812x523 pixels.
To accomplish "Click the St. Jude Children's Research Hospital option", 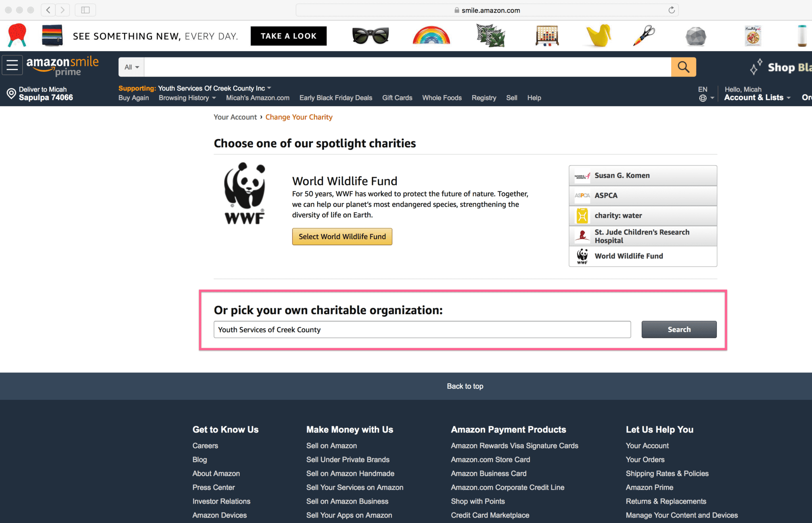I will click(x=642, y=235).
